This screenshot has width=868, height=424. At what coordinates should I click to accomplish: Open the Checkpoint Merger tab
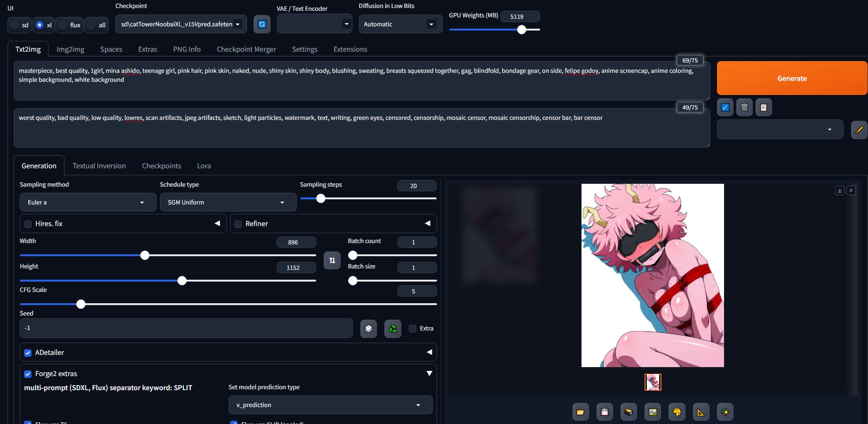[x=246, y=49]
